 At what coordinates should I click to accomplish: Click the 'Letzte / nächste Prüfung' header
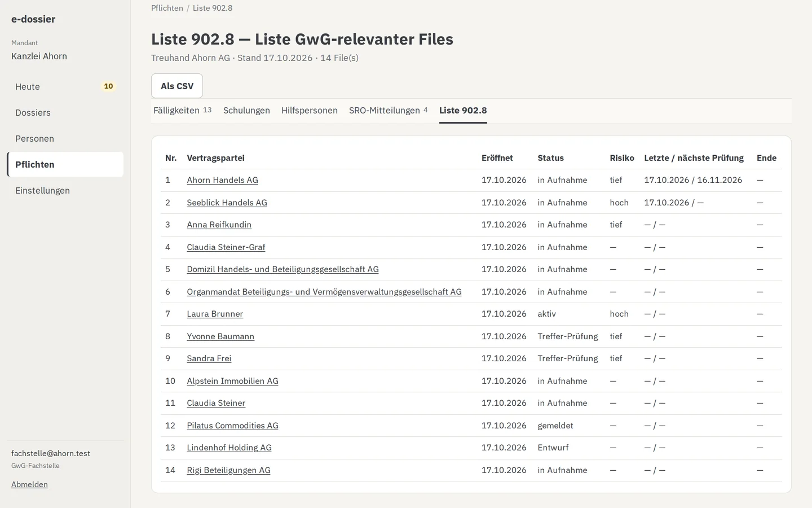(694, 158)
